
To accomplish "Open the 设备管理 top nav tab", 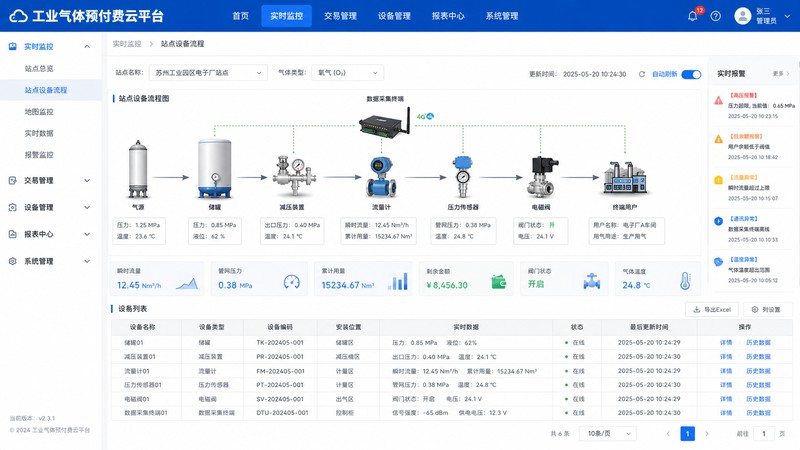I will pos(394,16).
